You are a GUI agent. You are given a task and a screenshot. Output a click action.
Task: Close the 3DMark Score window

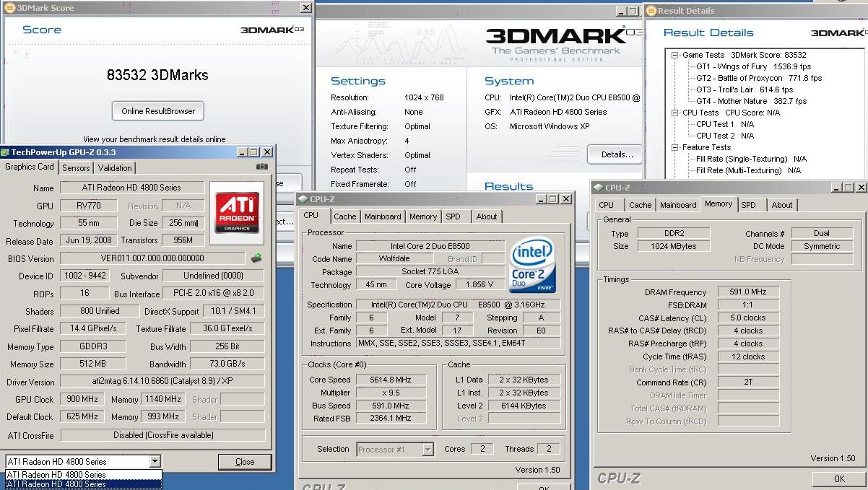[x=306, y=8]
